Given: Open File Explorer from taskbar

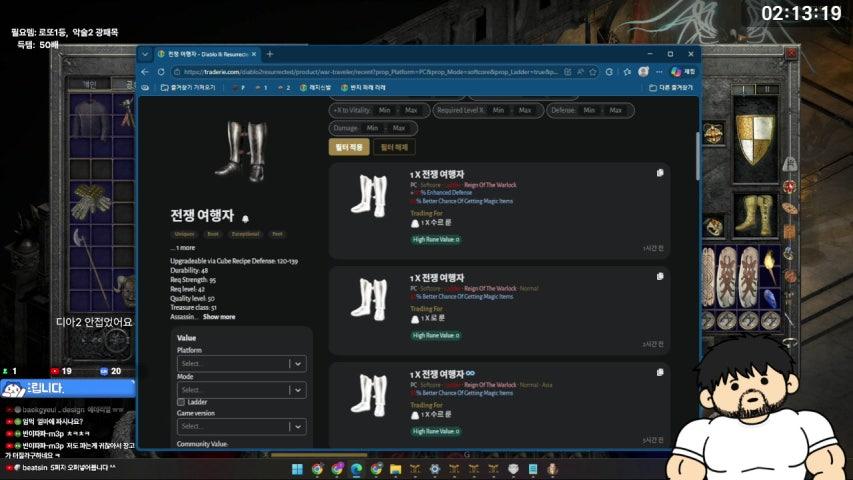Looking at the screenshot, I should click(395, 469).
